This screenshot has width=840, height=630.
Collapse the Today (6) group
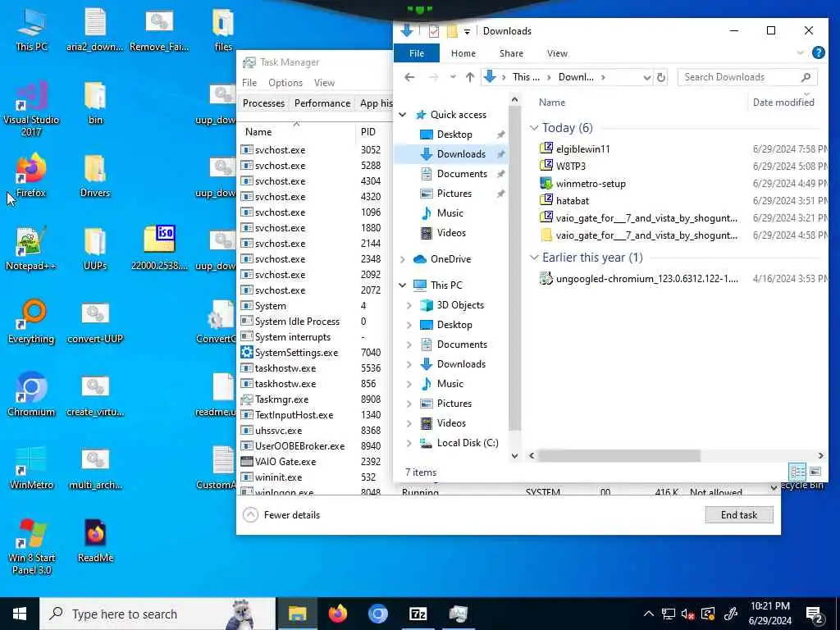pos(533,127)
